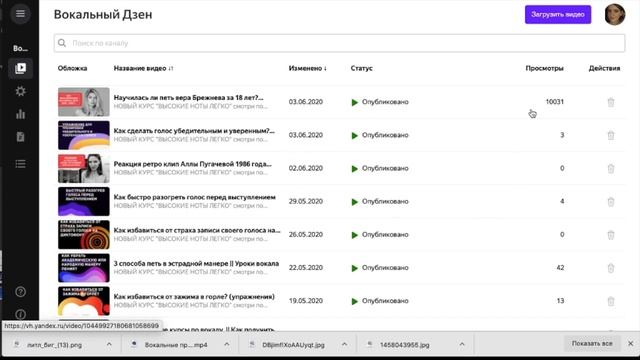Expand options for 1458043966.jpg download
This screenshot has width=640, height=360.
point(462,345)
